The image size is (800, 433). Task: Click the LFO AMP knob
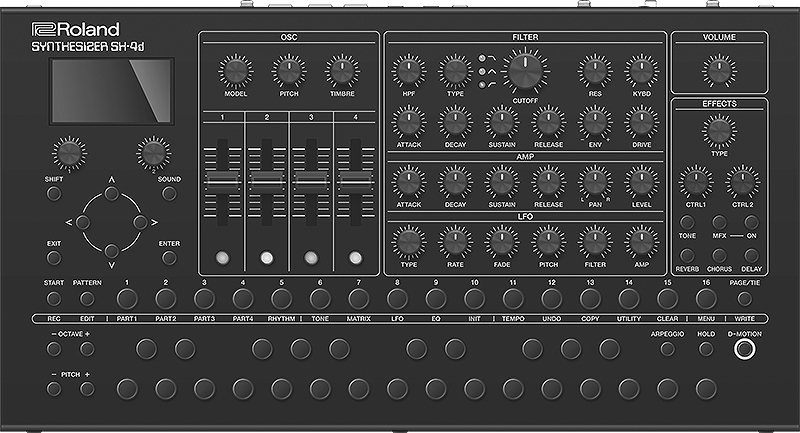point(642,243)
